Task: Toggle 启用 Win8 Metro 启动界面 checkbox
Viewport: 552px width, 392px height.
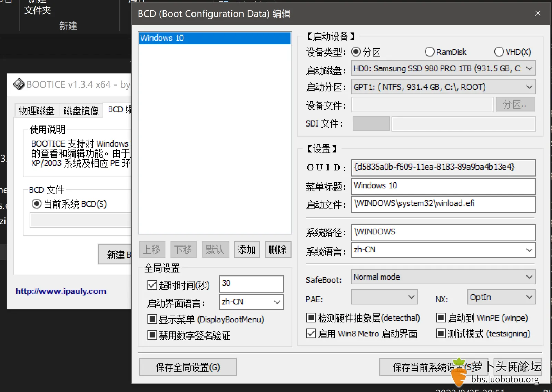Action: [x=311, y=333]
